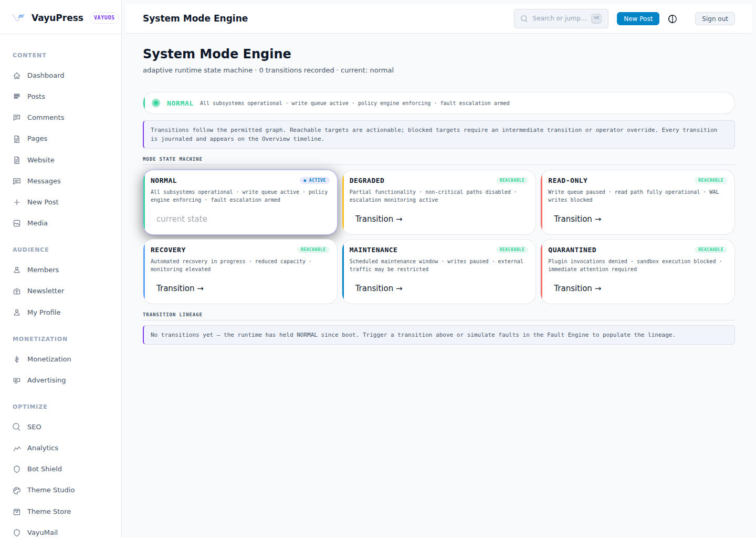The image size is (756, 538).
Task: Click the Posts sidebar icon
Action: point(17,97)
